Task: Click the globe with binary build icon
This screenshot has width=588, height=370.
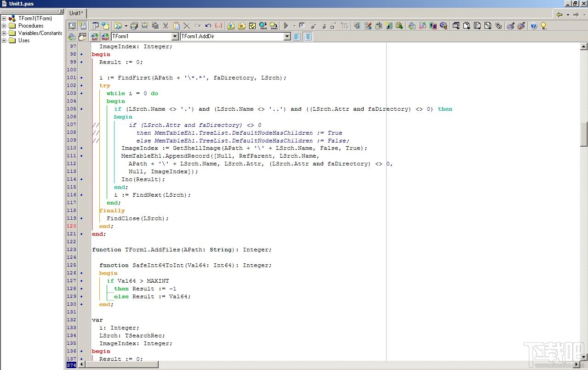Action: [263, 26]
